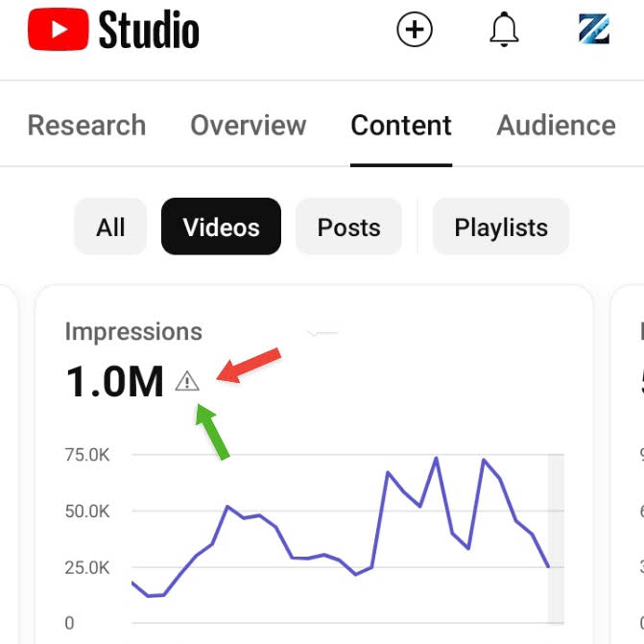644x644 pixels.
Task: Select the Content tab
Action: pos(401,125)
